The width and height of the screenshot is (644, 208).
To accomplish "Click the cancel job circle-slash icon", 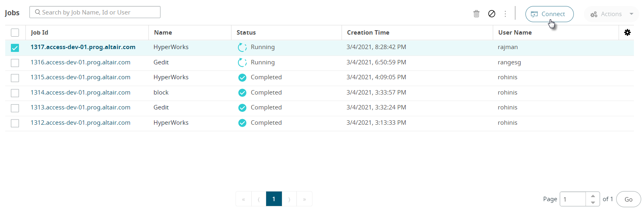I will click(492, 14).
